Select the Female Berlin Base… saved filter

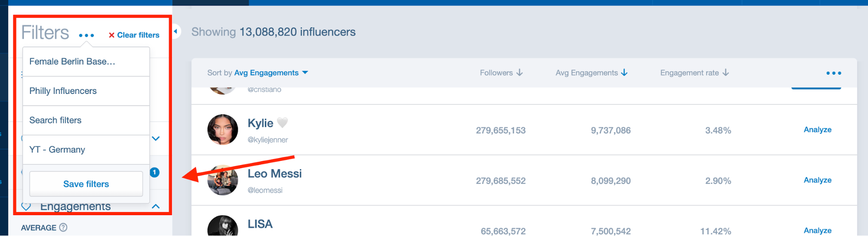86,62
